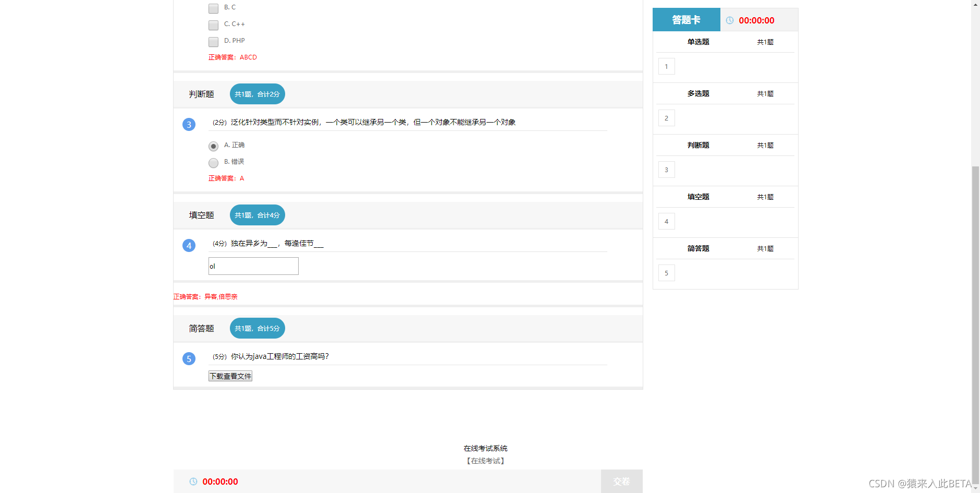
Task: Click the 正确答案：异客,倍思亲 text
Action: click(205, 296)
